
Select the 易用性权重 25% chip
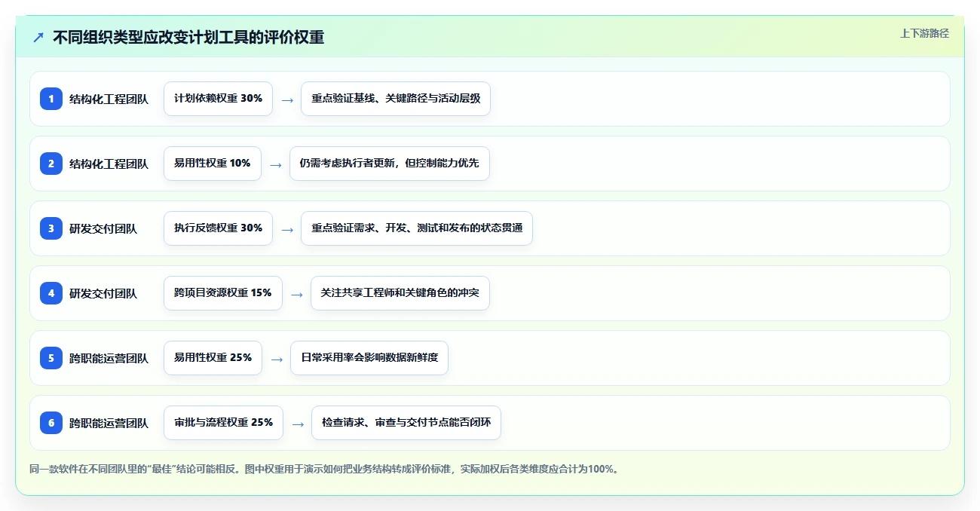click(213, 358)
